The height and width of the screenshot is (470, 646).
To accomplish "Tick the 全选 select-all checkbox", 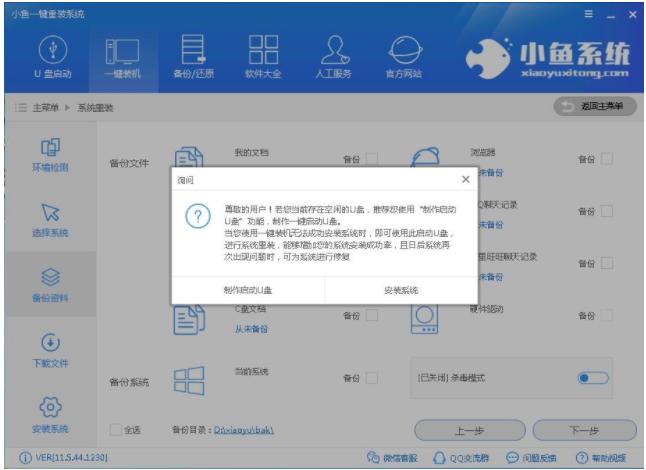I will [115, 430].
